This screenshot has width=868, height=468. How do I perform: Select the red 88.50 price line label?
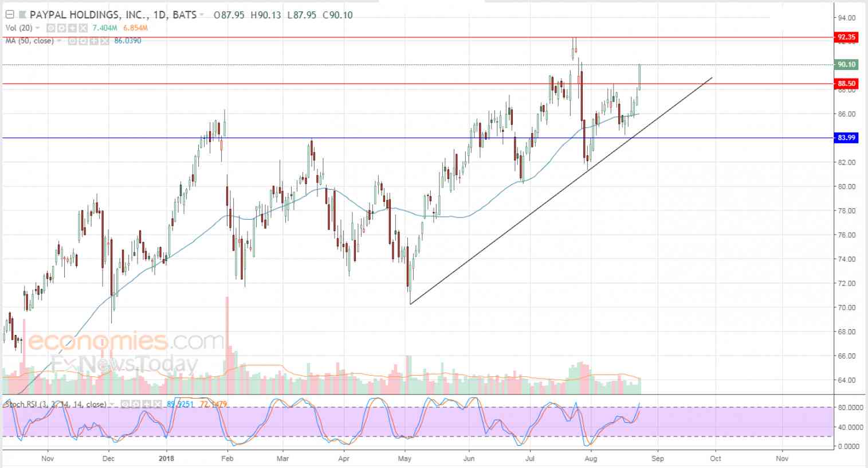point(846,84)
